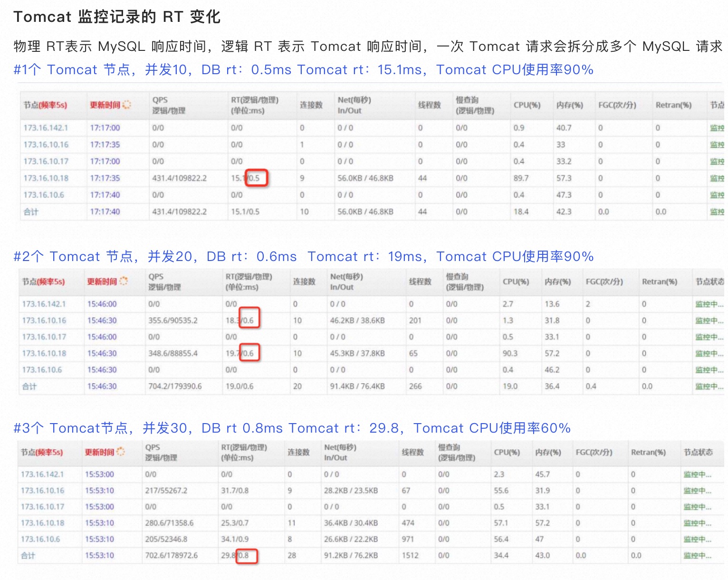Click the QPS value 348.6/88855.4
The width and height of the screenshot is (728, 580).
click(173, 353)
